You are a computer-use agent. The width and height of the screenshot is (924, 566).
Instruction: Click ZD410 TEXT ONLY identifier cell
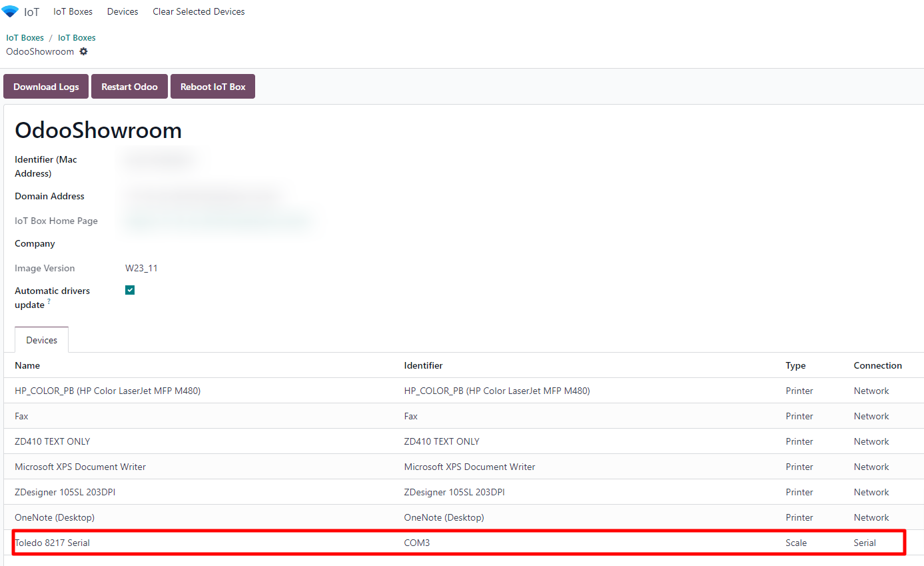(442, 441)
